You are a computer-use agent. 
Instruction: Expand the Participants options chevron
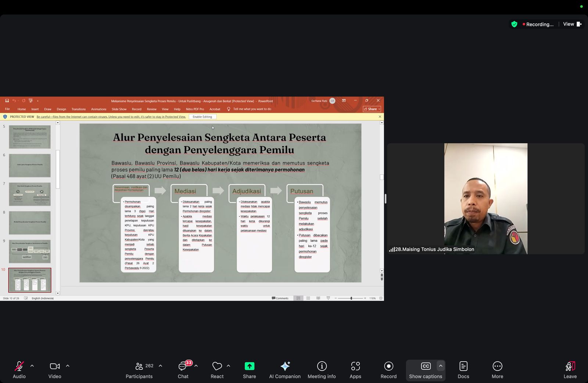click(160, 366)
